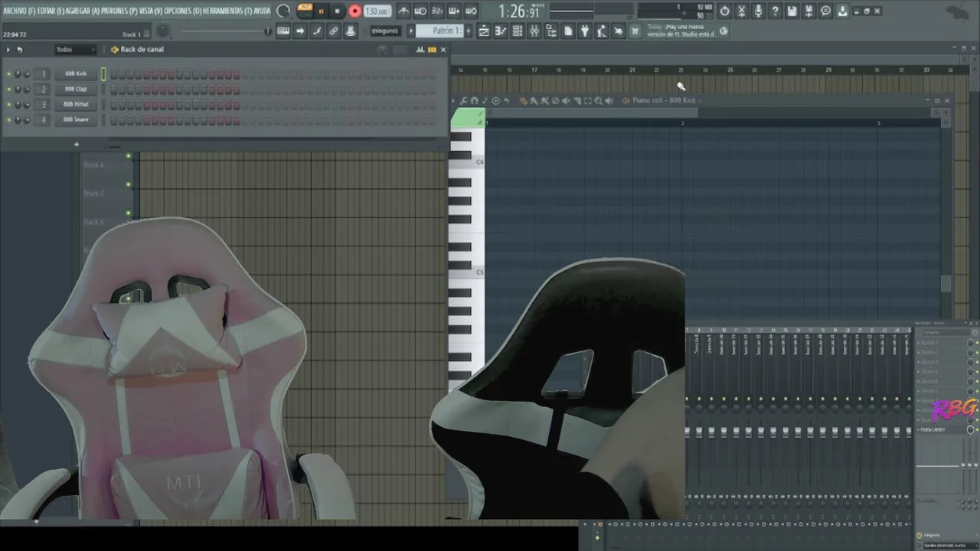Click the stamp icon in toolbar
Image resolution: width=980 pixels, height=551 pixels.
point(351,31)
